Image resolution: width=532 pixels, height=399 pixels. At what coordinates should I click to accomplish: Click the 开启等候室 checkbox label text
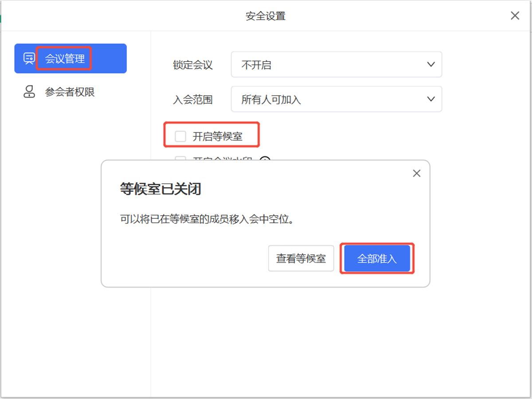tap(217, 136)
